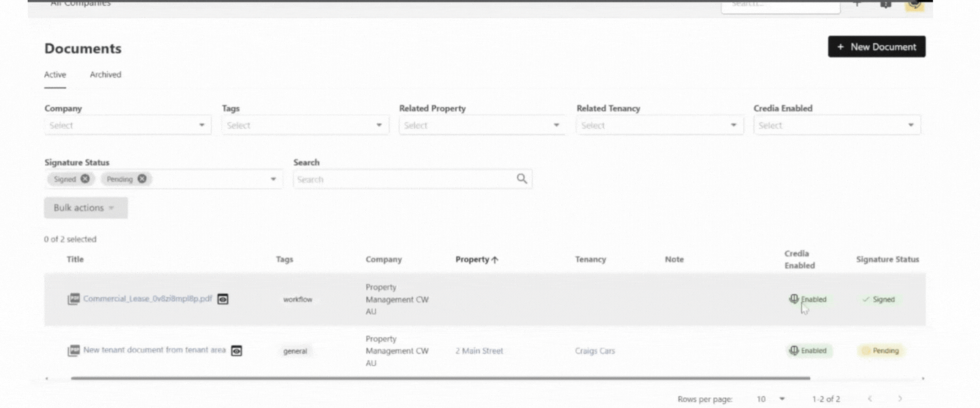
Task: Remove the Pending filter chip
Action: pos(142,179)
